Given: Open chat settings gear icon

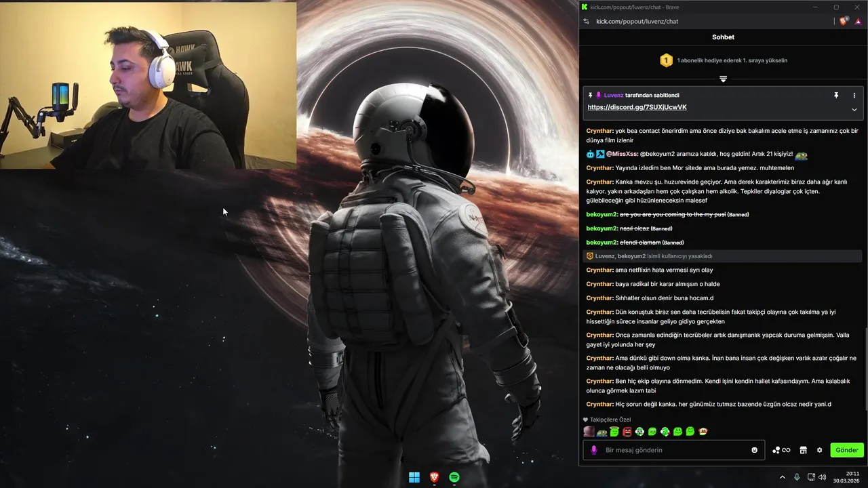Looking at the screenshot, I should pyautogui.click(x=819, y=450).
